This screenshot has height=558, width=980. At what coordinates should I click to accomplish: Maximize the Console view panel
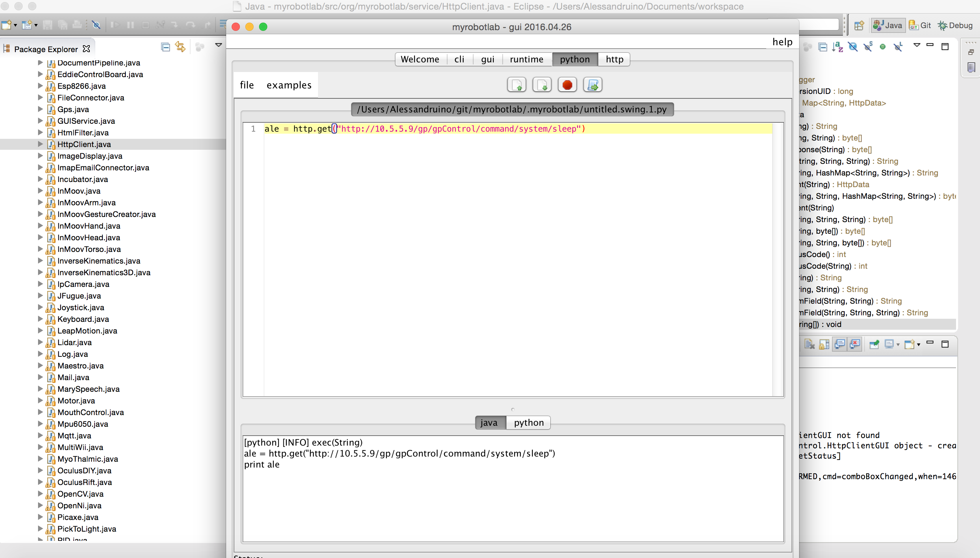pos(945,344)
